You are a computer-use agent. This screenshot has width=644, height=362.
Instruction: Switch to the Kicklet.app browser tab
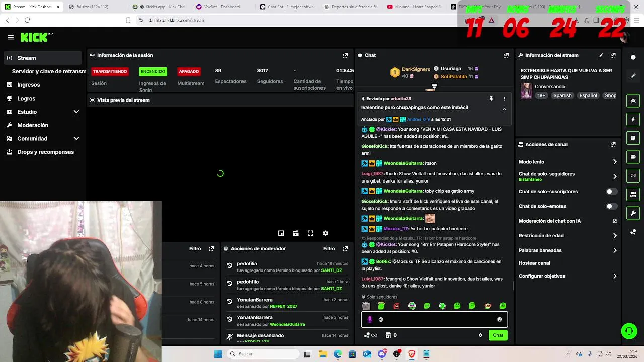[x=160, y=7]
